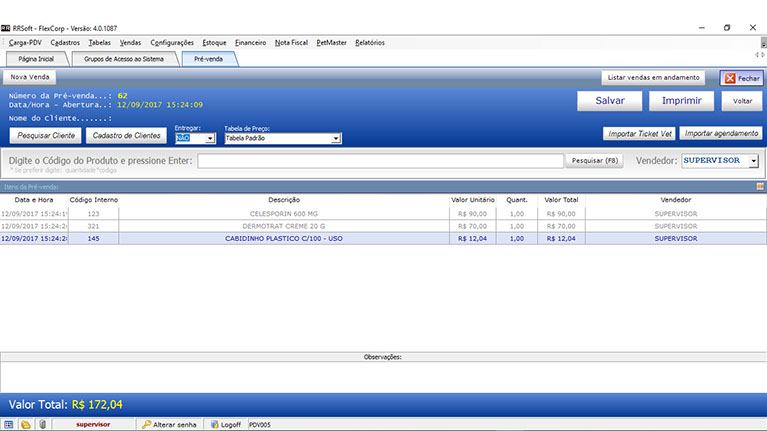Focus the product code input field
Viewport: 767px width, 431px height.
tap(380, 160)
